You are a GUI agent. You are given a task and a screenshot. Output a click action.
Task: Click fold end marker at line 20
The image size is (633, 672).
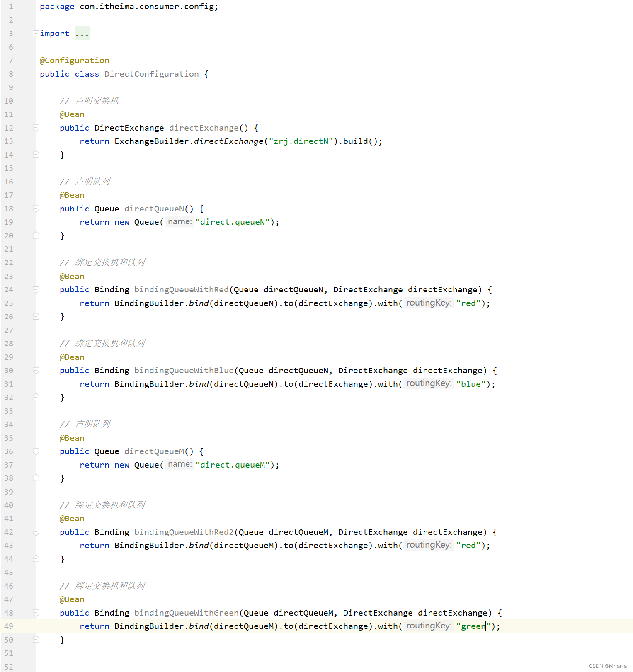click(x=36, y=235)
